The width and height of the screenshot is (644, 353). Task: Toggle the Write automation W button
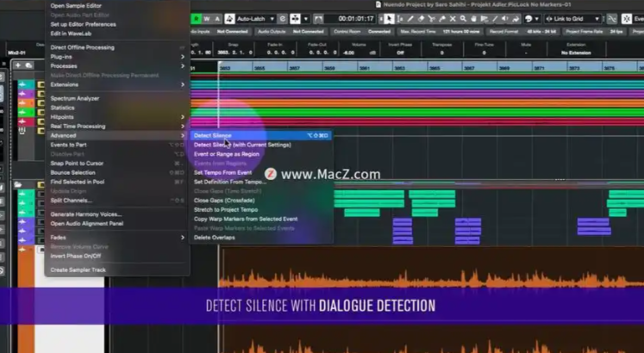coord(209,18)
